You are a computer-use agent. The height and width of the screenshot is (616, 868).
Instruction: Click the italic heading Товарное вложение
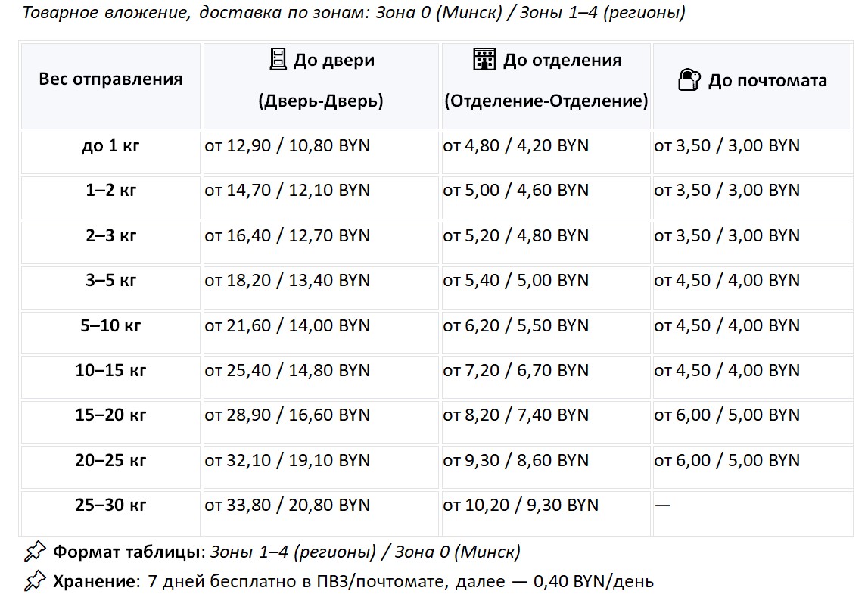[106, 12]
